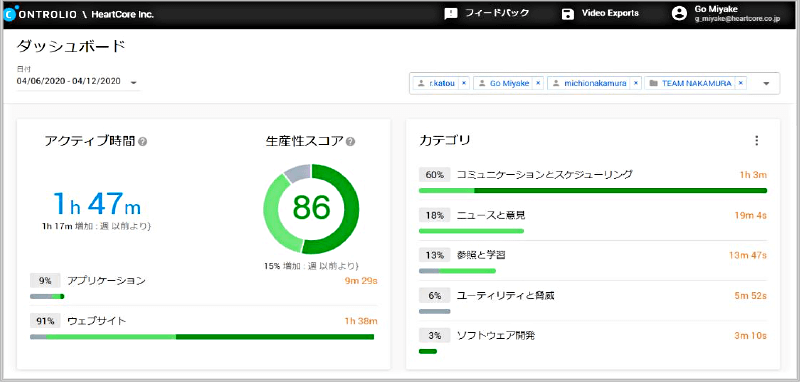
Task: Click the 3% category badge
Action: pos(435,336)
